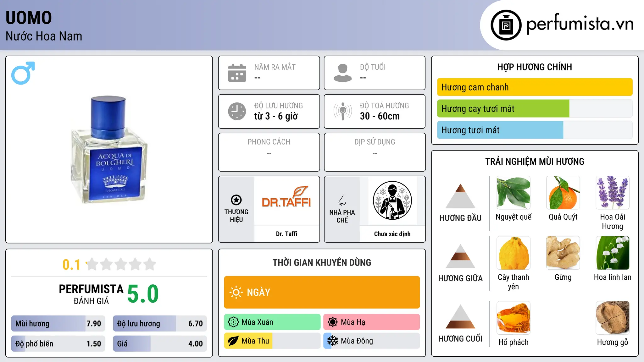Click the Chưa xác định perfumer label
Image resolution: width=644 pixels, height=362 pixels.
(x=392, y=234)
